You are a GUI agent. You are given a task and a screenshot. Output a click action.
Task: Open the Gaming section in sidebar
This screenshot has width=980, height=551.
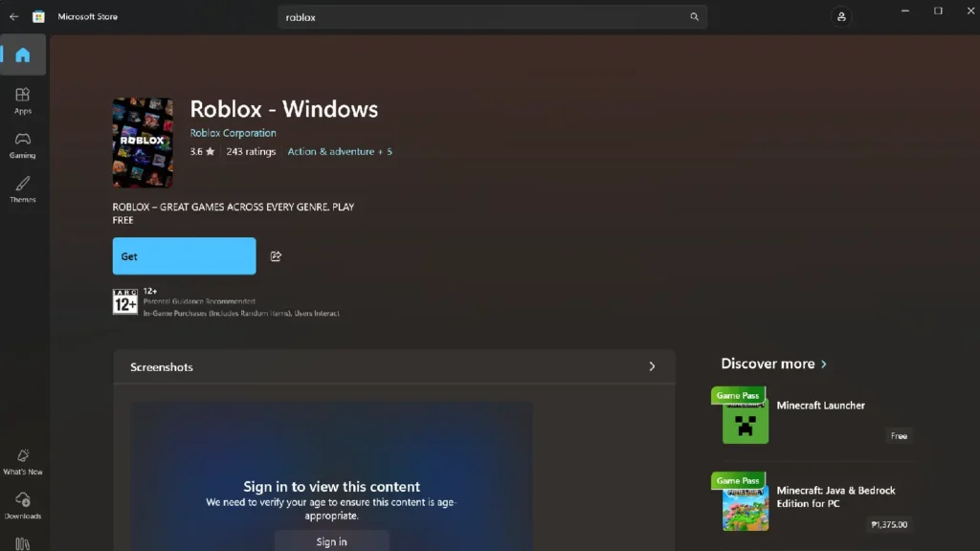(23, 145)
